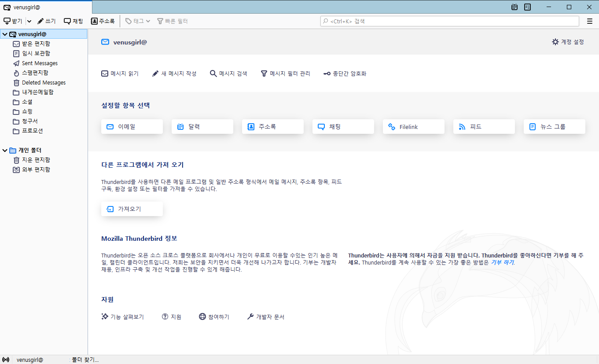Click the 쓰기 (Write) pencil button
599x364 pixels.
click(46, 21)
